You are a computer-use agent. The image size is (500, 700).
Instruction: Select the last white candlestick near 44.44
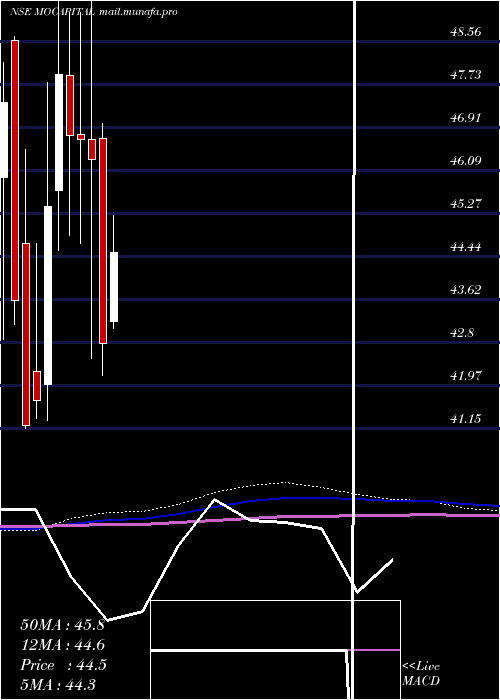114,287
